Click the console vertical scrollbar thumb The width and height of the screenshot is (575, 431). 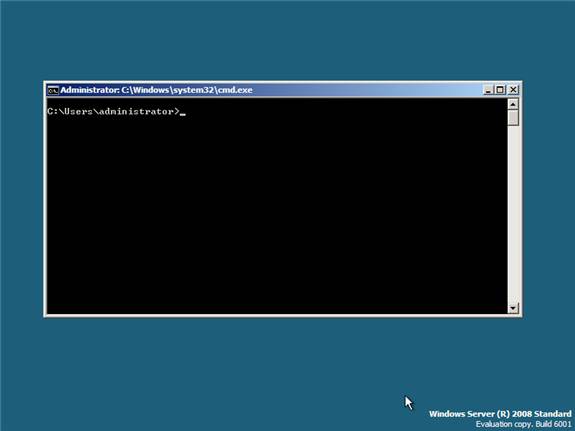tap(513, 118)
